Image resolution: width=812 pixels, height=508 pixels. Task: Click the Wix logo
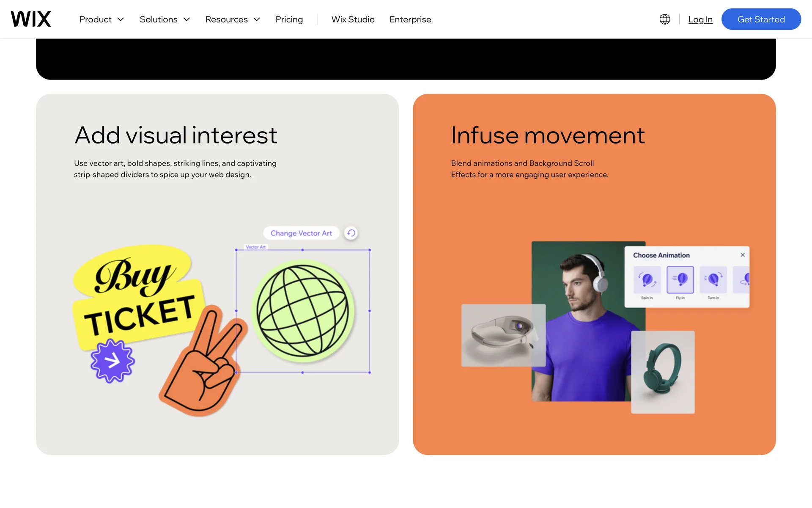[31, 19]
